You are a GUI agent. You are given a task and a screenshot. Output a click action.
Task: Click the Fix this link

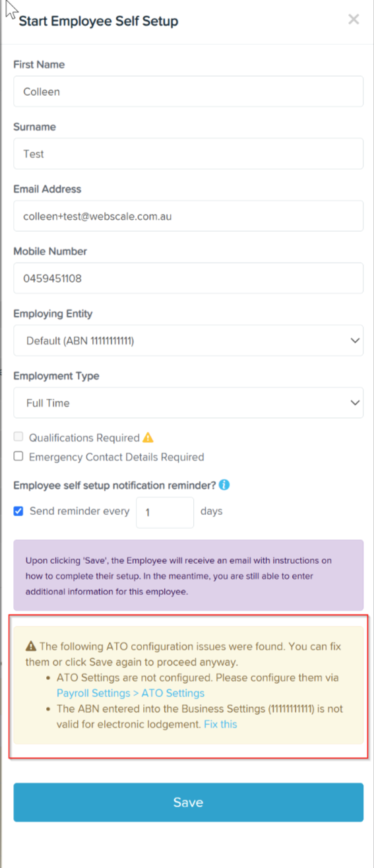pos(220,724)
